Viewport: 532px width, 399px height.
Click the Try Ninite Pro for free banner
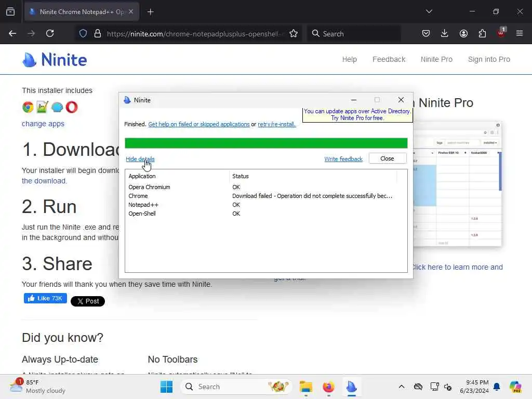[x=357, y=115]
